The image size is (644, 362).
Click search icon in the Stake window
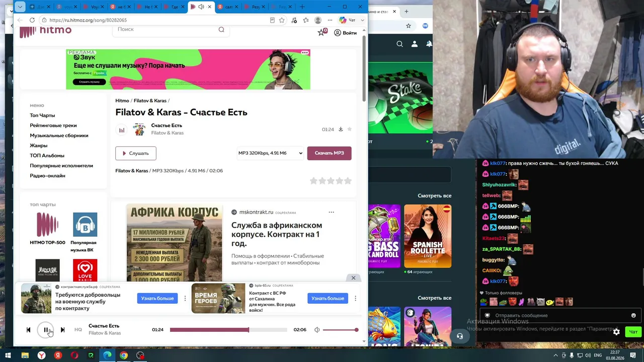click(x=399, y=44)
